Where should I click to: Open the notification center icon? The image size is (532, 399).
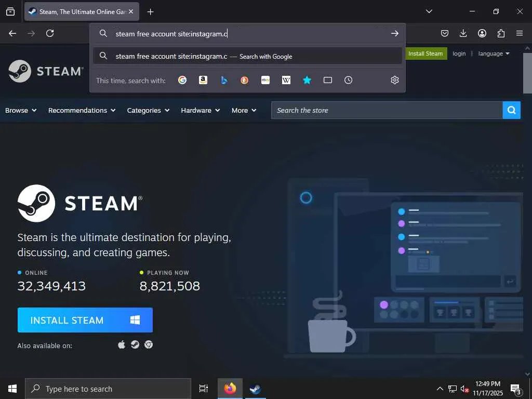click(x=516, y=389)
